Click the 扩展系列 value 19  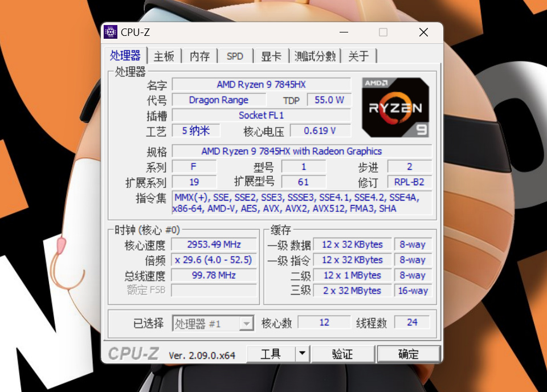click(x=194, y=182)
